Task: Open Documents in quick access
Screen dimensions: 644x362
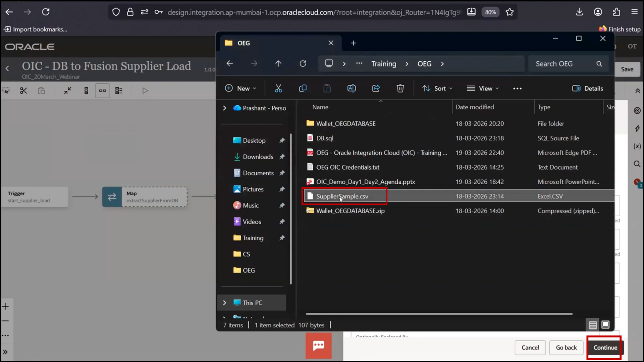Action: (258, 173)
